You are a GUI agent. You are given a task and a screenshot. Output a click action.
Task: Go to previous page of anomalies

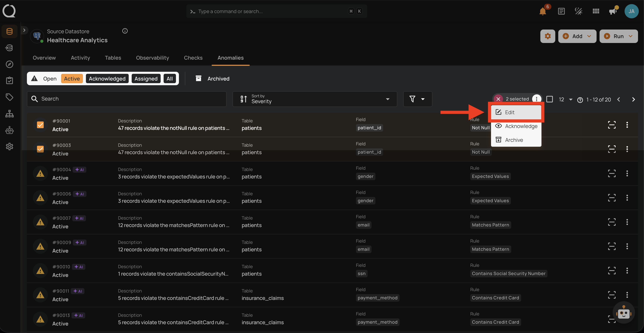pos(618,100)
